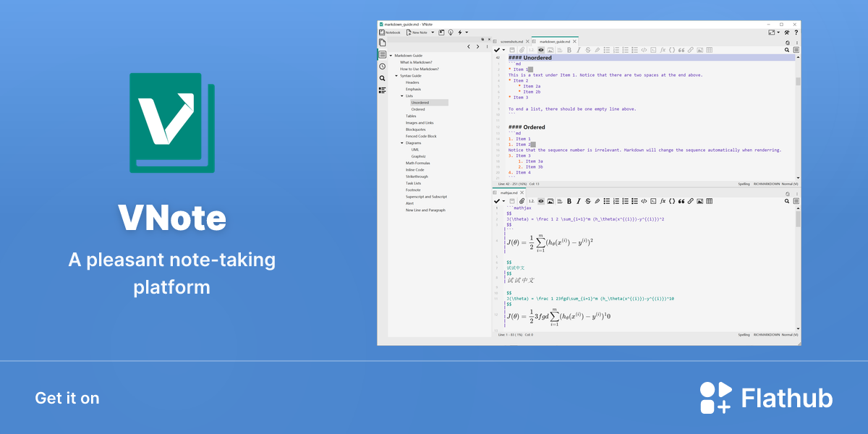Open the search magnifier sidebar icon
Viewport: 868px width, 434px height.
(382, 78)
